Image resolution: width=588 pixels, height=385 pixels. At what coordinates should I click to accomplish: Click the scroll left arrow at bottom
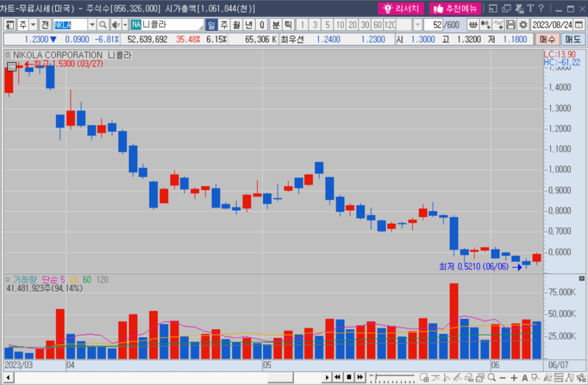pyautogui.click(x=8, y=377)
